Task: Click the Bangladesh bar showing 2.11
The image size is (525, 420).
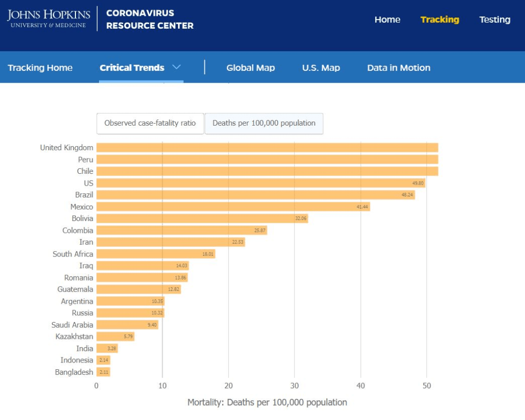Action: (103, 372)
